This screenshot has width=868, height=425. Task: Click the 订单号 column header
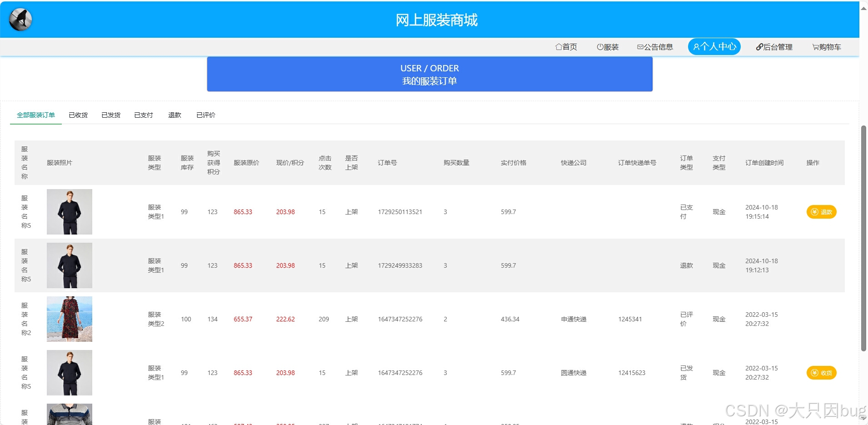[387, 163]
